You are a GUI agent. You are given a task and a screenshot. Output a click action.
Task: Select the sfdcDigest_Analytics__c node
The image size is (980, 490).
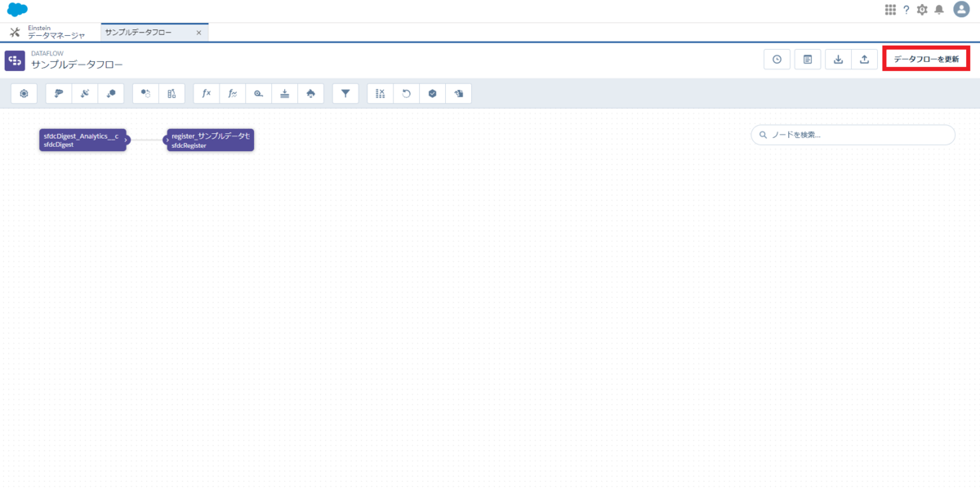(81, 140)
